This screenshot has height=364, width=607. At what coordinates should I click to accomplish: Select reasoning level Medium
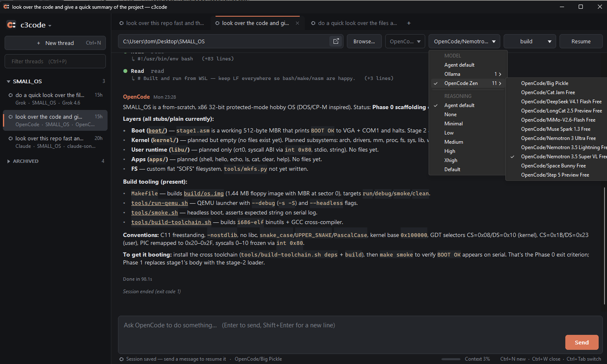point(468,142)
